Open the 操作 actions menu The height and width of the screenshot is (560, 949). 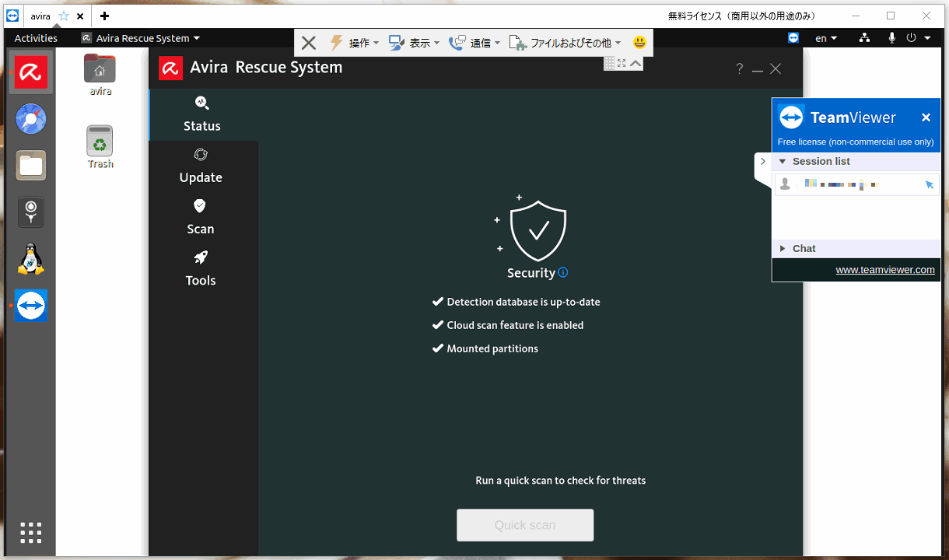point(355,43)
